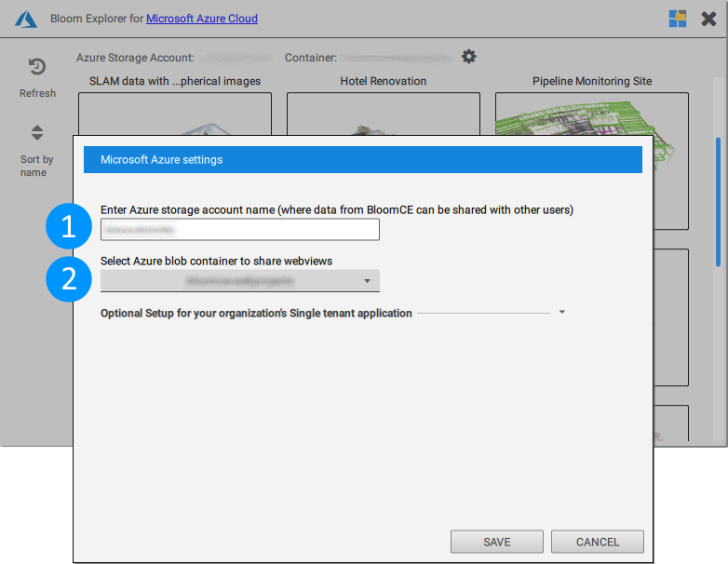Click the colored tiles icon in title bar
728x564 pixels.
point(678,19)
